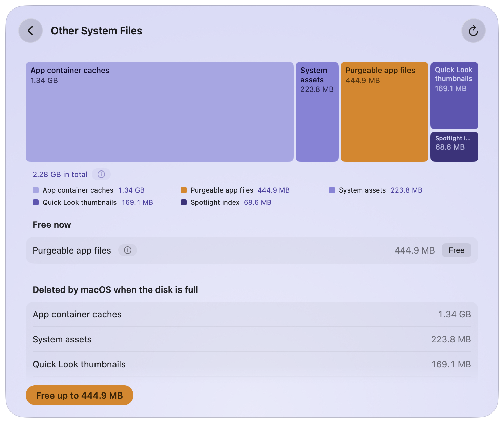504x423 pixels.
Task: Click System assets legend color swatch
Action: 332,190
